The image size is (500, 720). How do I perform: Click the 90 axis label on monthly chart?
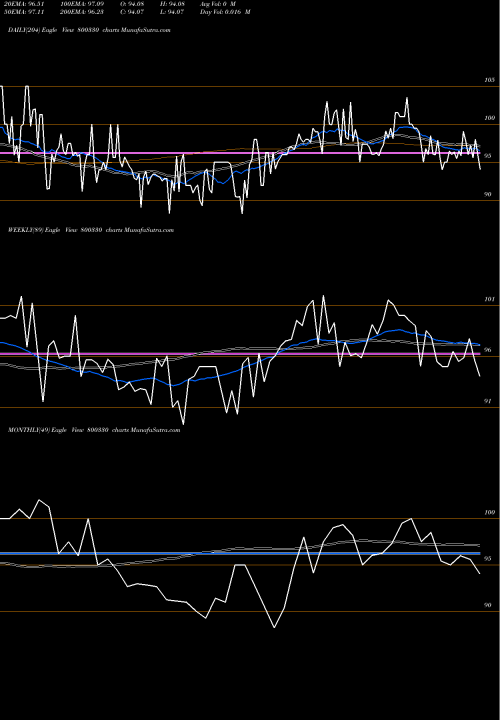point(488,605)
